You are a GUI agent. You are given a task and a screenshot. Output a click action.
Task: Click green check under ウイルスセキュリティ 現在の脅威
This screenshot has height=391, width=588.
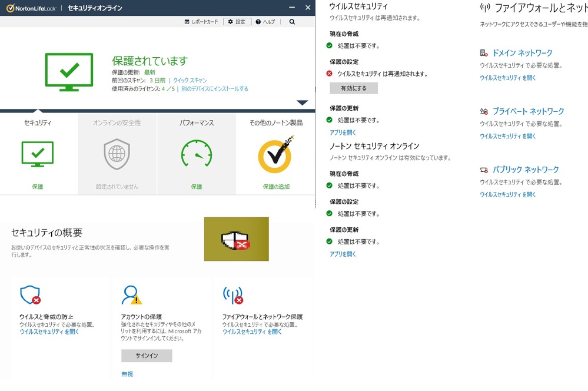coord(329,45)
